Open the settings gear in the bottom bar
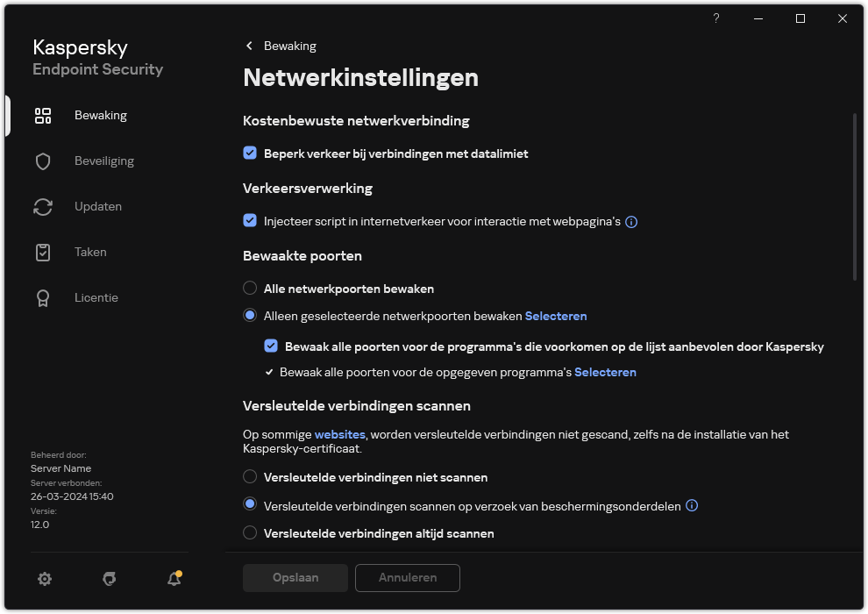This screenshot has width=868, height=614. point(44,579)
